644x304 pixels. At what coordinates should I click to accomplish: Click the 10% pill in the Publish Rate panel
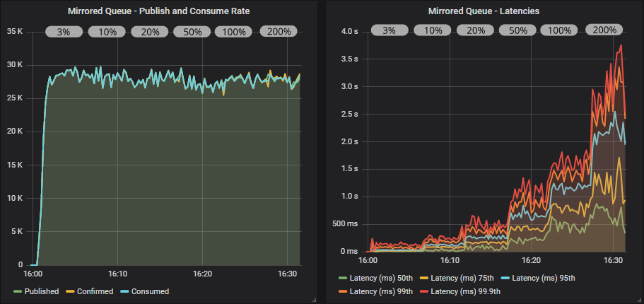click(107, 32)
